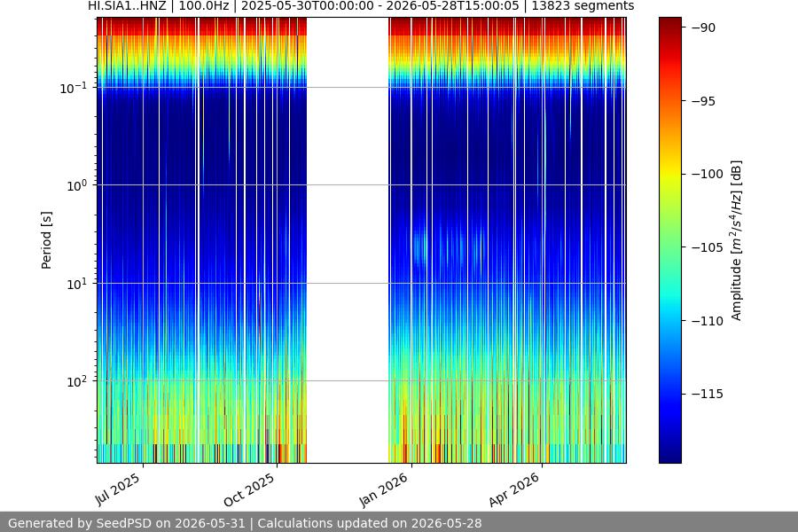This screenshot has height=532, width=798.
Task: Click the colorbar label Amplitude [m²/s⁴/Hz] [dB]
Action: pos(737,240)
